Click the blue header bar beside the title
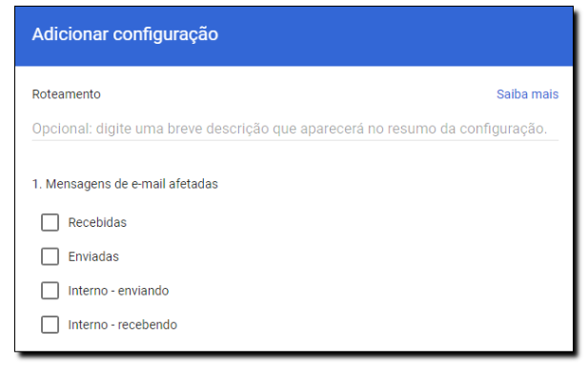 tap(394, 35)
